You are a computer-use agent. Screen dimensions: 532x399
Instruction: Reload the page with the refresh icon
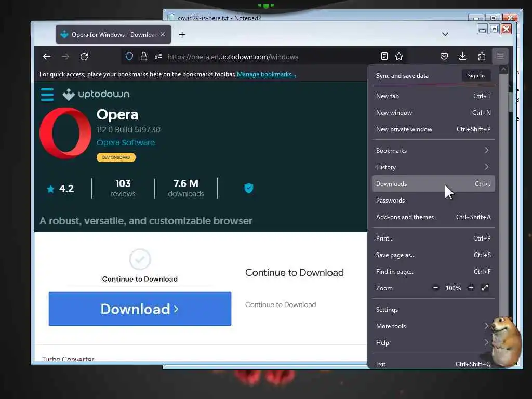pyautogui.click(x=84, y=57)
